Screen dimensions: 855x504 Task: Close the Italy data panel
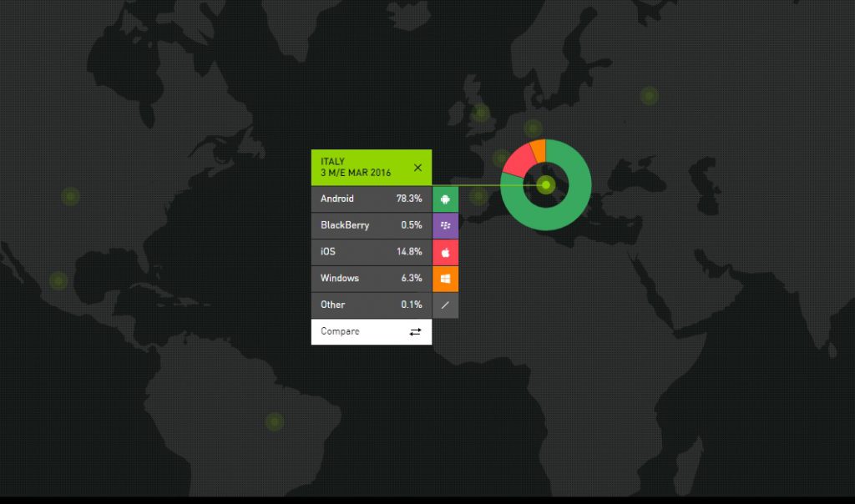click(417, 168)
